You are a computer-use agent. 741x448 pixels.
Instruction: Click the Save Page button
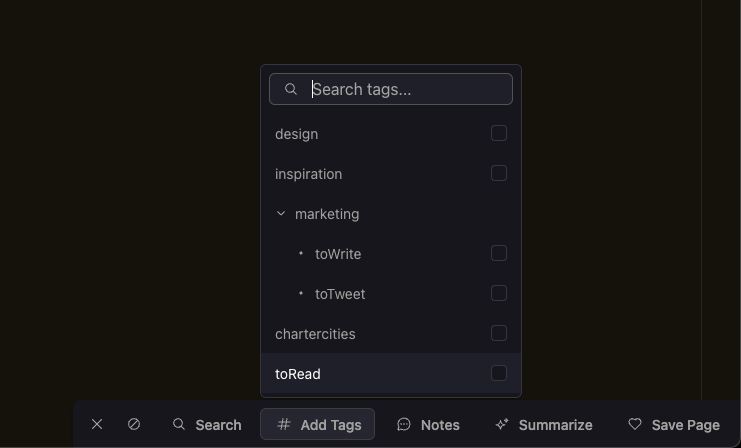pos(674,424)
